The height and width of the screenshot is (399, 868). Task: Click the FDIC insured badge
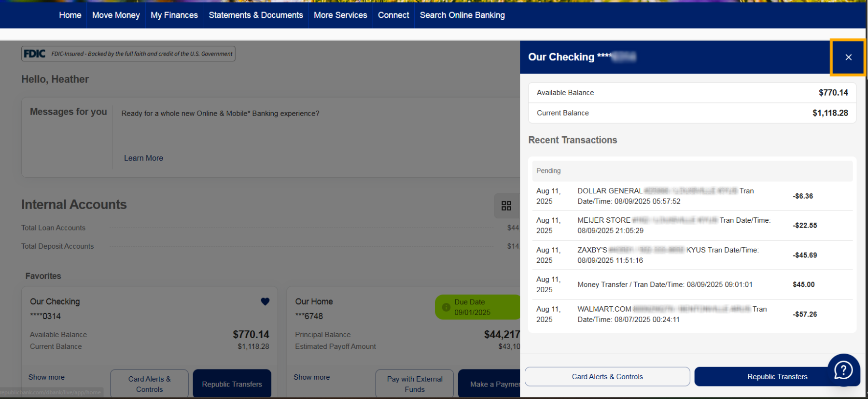point(128,54)
